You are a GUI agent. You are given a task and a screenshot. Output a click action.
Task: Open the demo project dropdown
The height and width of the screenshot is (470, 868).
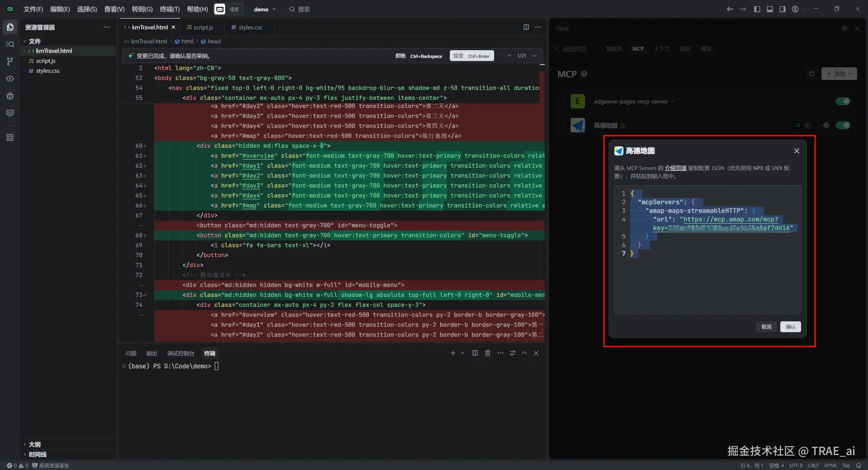(x=265, y=9)
